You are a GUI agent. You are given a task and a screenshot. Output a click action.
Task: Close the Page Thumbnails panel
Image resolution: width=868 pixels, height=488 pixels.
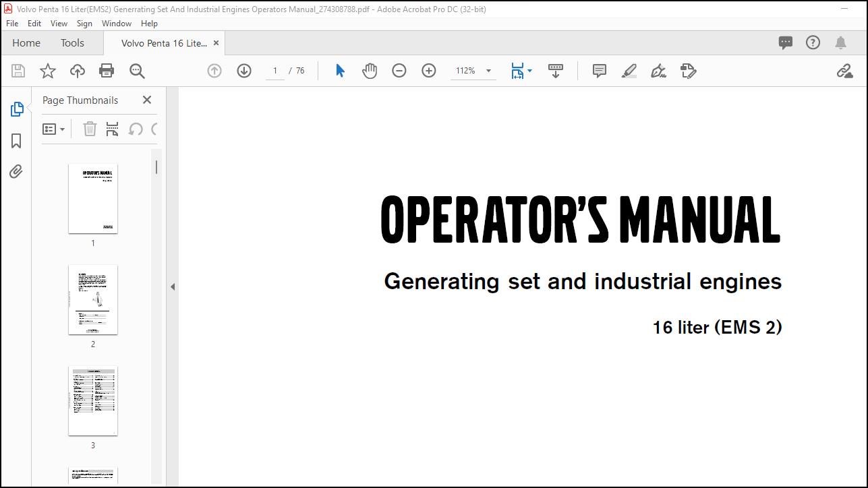pyautogui.click(x=147, y=100)
